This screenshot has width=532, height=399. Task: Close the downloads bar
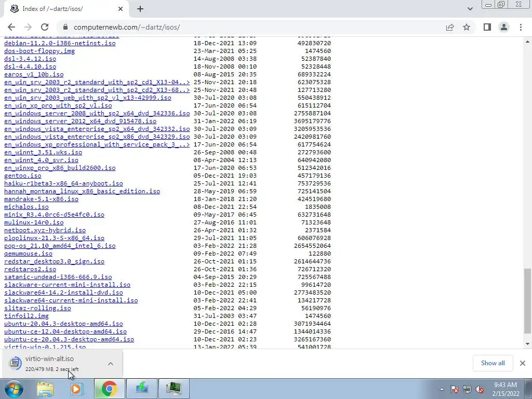(x=523, y=363)
